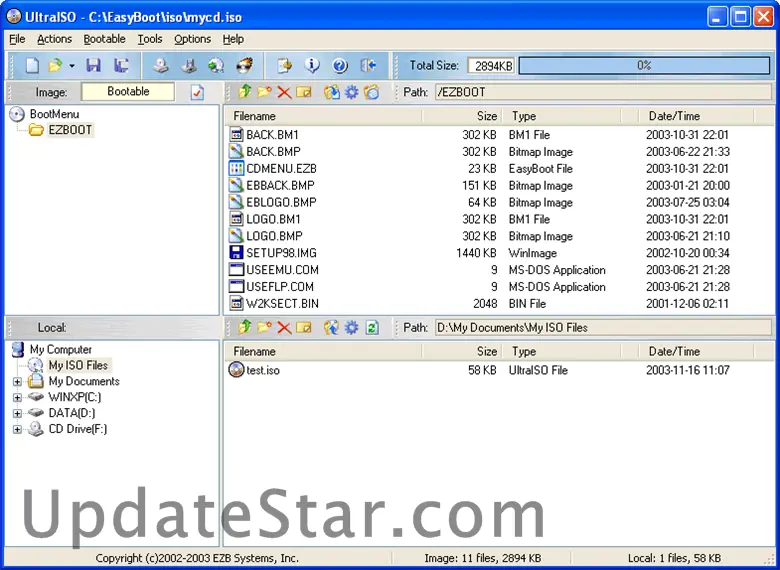This screenshot has width=780, height=570.
Task: Click the Make CD image drive icon
Action: click(161, 66)
